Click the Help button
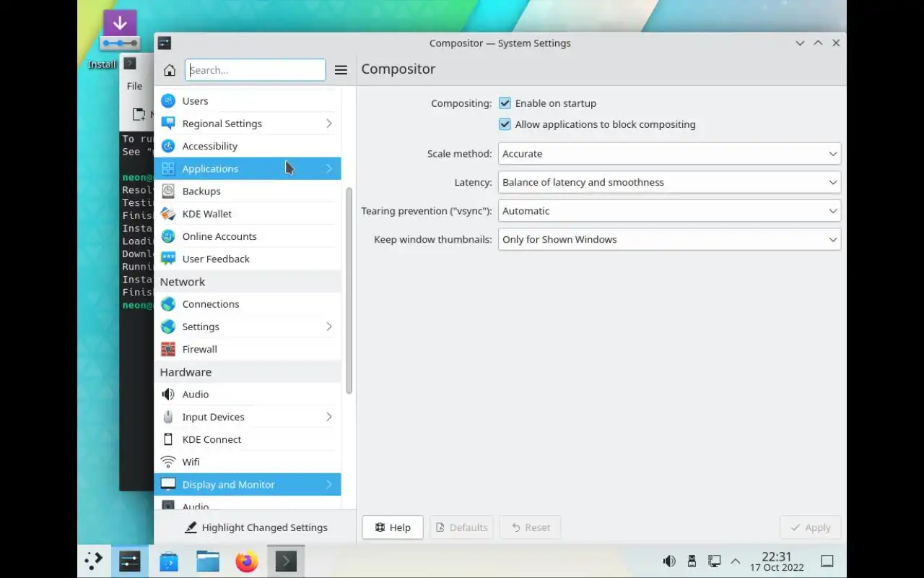The height and width of the screenshot is (578, 924). (x=393, y=527)
